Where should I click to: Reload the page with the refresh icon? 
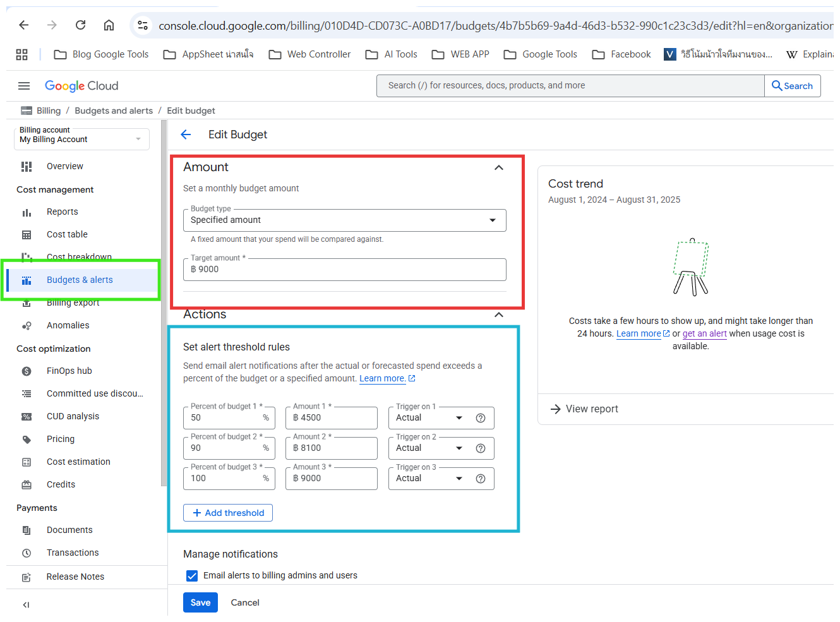(81, 25)
